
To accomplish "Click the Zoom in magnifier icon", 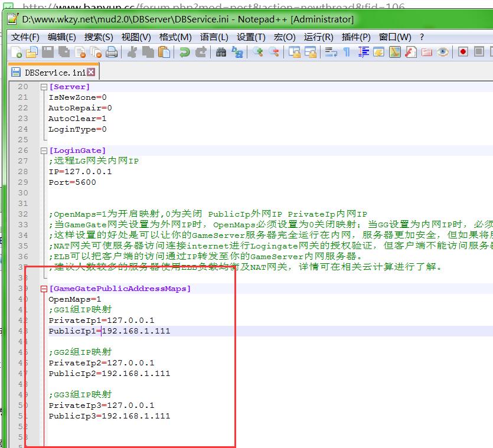I will coord(257,53).
